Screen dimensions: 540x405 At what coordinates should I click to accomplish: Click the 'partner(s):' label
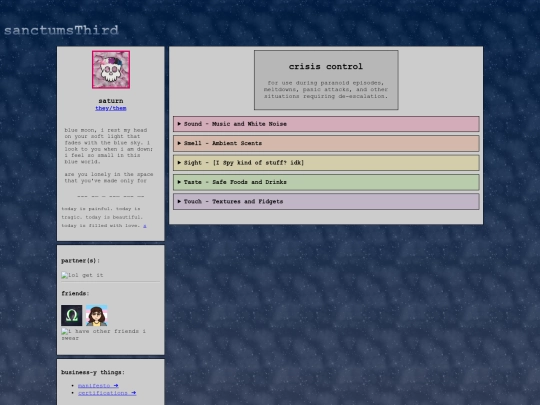coord(81,261)
